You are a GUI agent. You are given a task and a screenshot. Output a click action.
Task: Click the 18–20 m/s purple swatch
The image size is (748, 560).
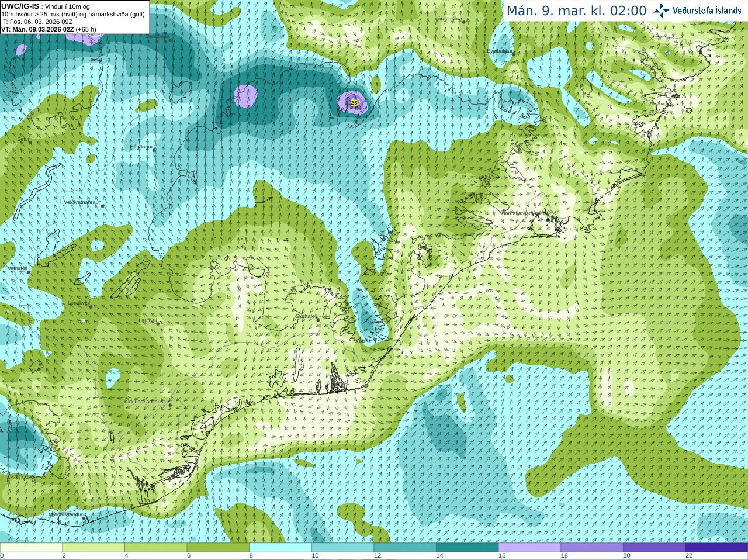(592, 548)
